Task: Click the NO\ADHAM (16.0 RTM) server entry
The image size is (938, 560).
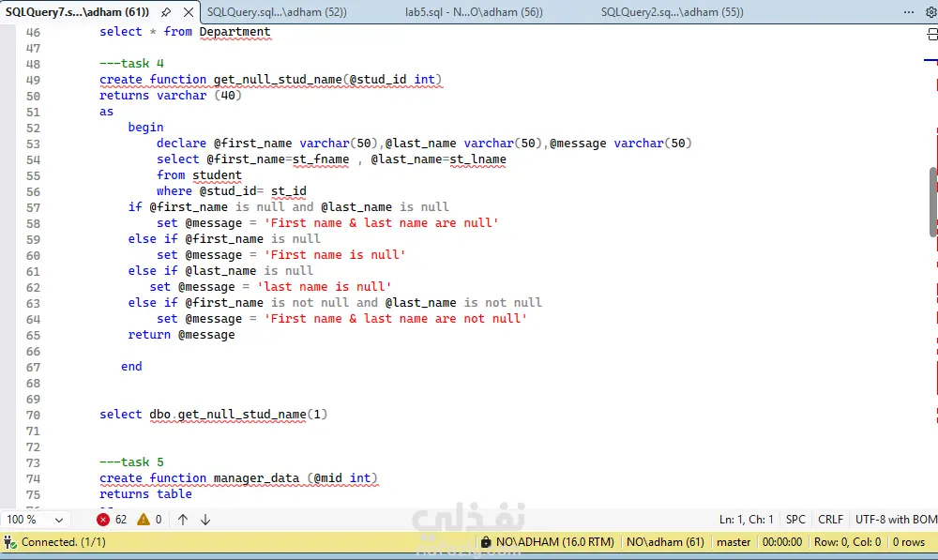Action: coord(554,542)
